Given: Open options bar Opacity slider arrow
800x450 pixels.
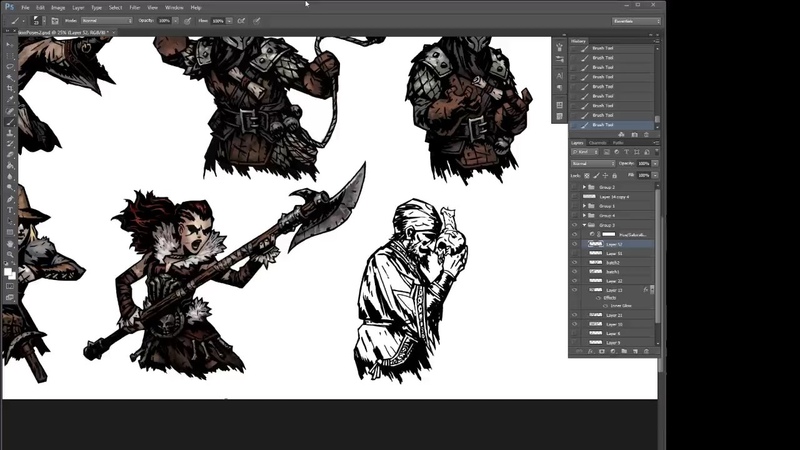Looking at the screenshot, I should (176, 21).
